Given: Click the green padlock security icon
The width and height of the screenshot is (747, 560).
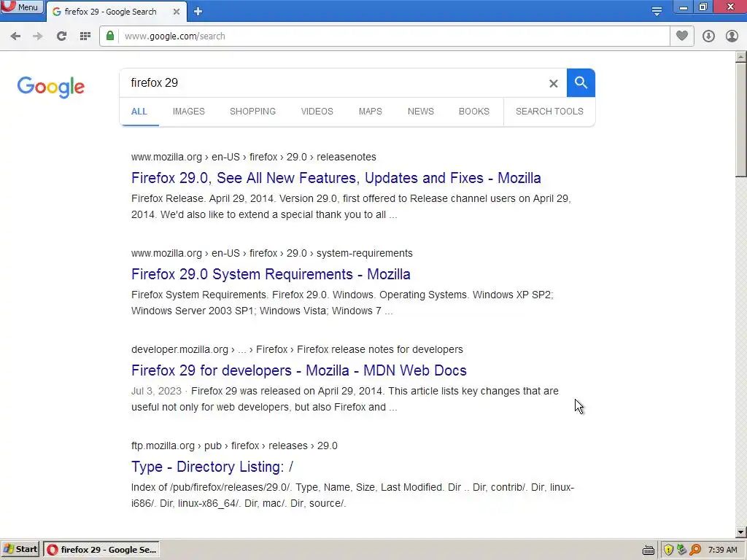Looking at the screenshot, I should (x=110, y=36).
